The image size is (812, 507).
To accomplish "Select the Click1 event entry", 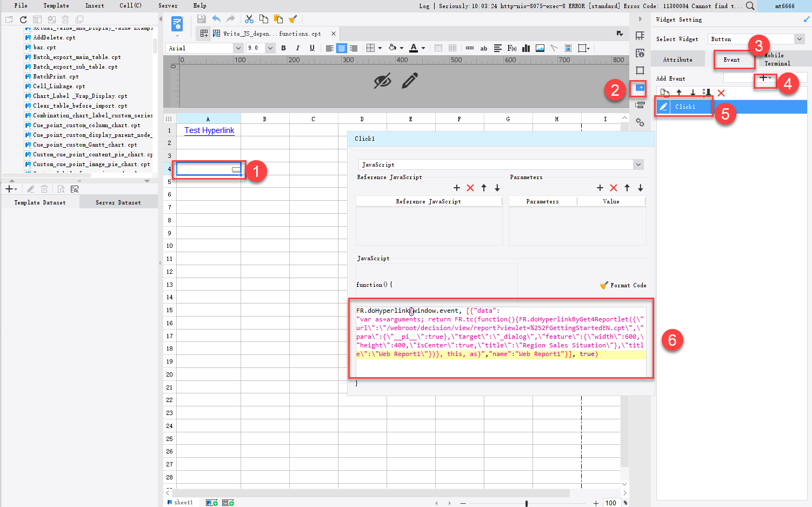I will pyautogui.click(x=731, y=107).
